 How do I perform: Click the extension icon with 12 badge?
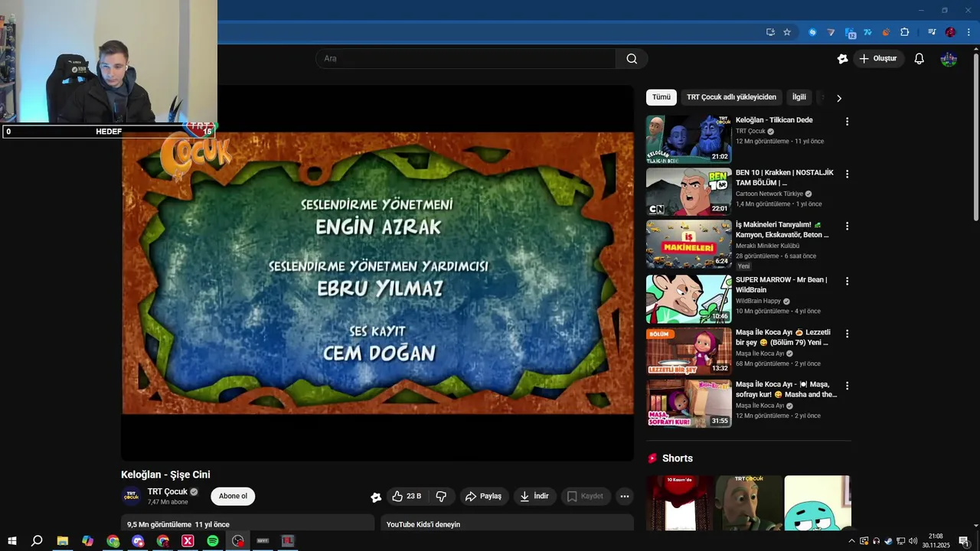(x=850, y=33)
